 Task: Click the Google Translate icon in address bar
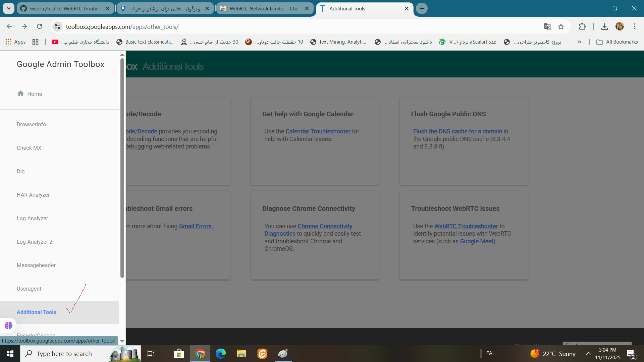pyautogui.click(x=547, y=26)
